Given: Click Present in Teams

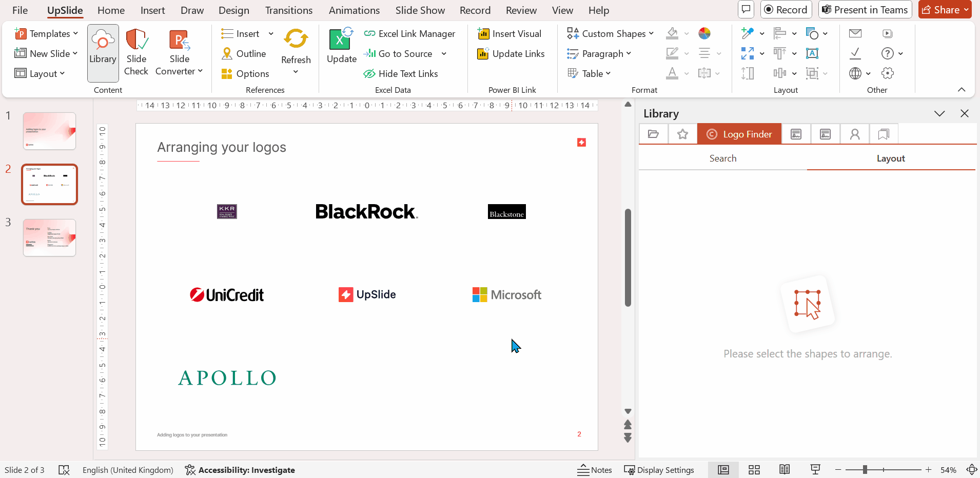Looking at the screenshot, I should point(865,10).
